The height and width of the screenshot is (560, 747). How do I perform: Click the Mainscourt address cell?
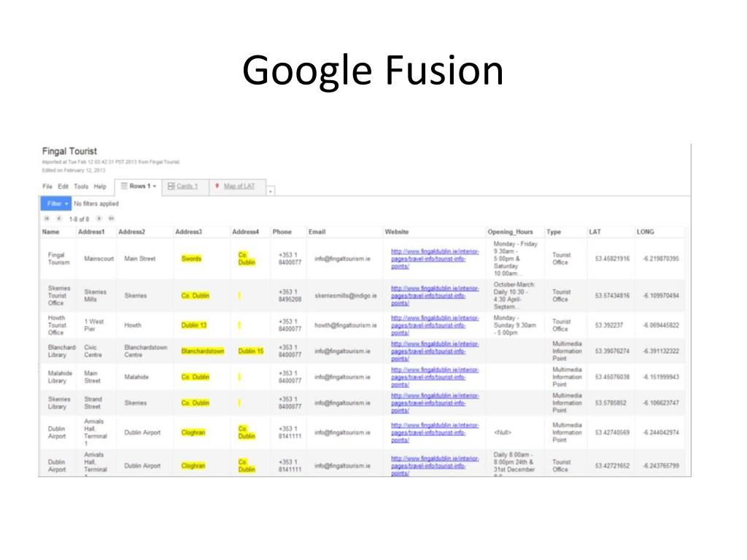[x=99, y=259]
